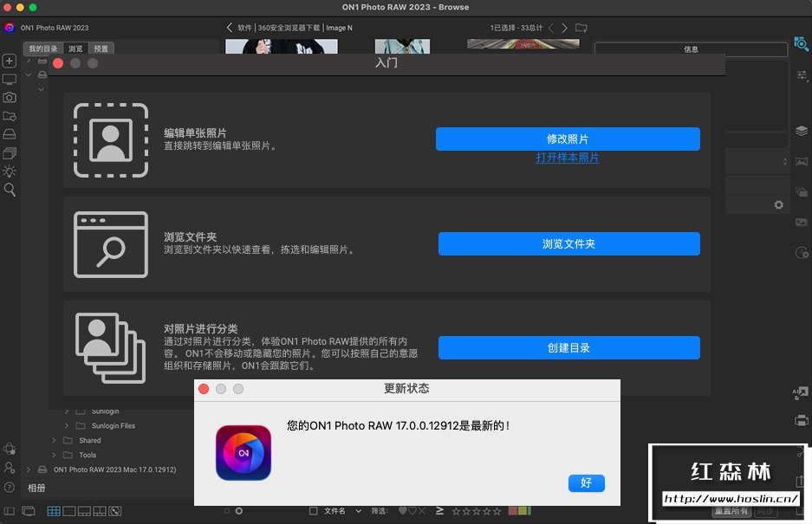Open the stacked albums icon in left sidebar
This screenshot has height=524, width=812.
point(10,152)
